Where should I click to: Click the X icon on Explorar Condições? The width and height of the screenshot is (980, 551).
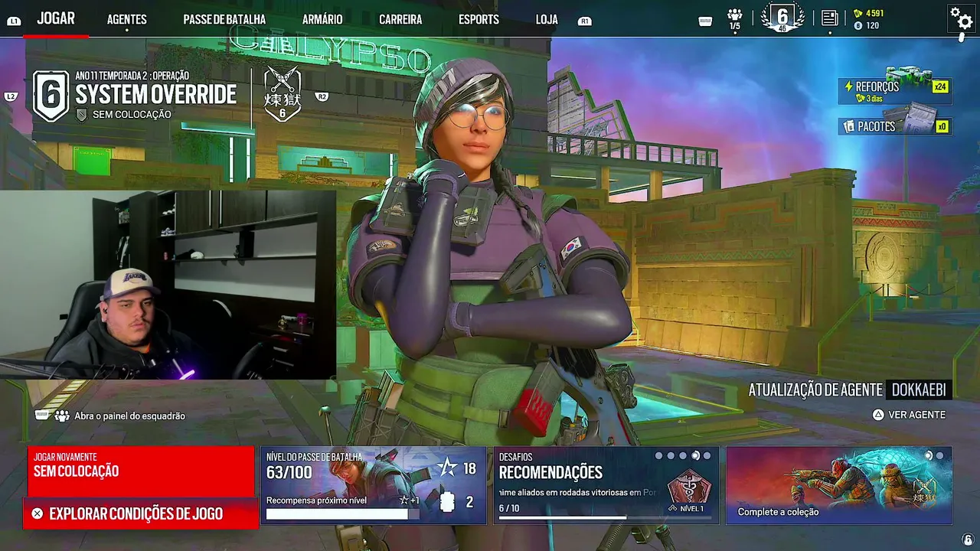(37, 514)
